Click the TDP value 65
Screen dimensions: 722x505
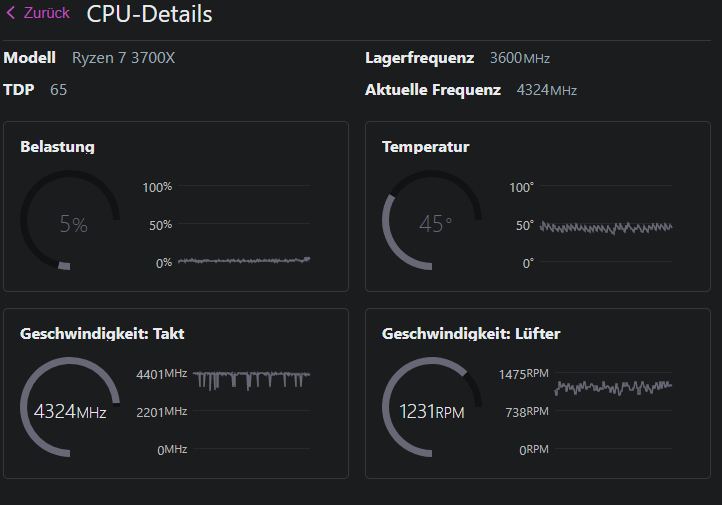(59, 90)
